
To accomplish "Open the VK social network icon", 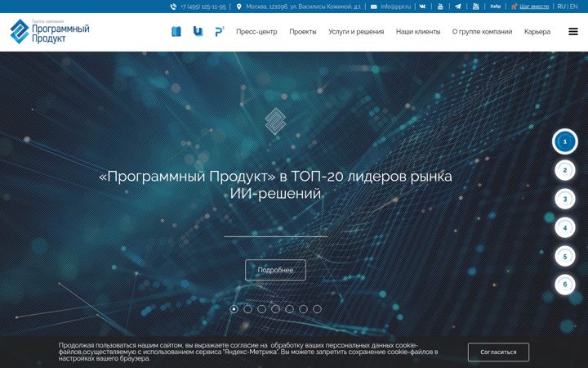I will 423,7.
